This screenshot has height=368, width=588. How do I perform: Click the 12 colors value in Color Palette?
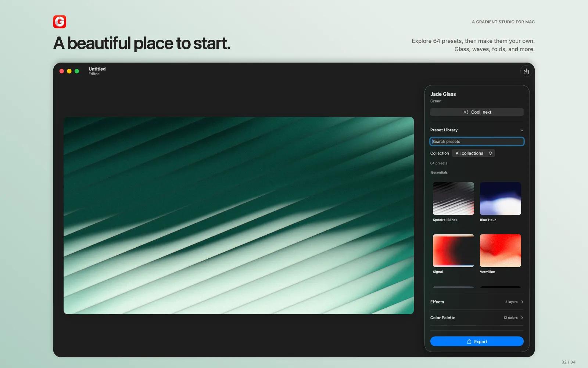click(x=510, y=318)
